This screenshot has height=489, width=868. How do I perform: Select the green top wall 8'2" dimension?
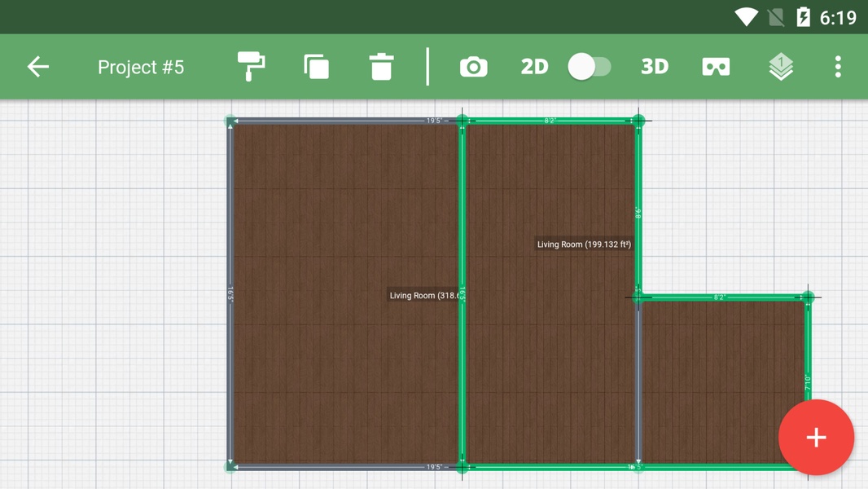pos(550,121)
